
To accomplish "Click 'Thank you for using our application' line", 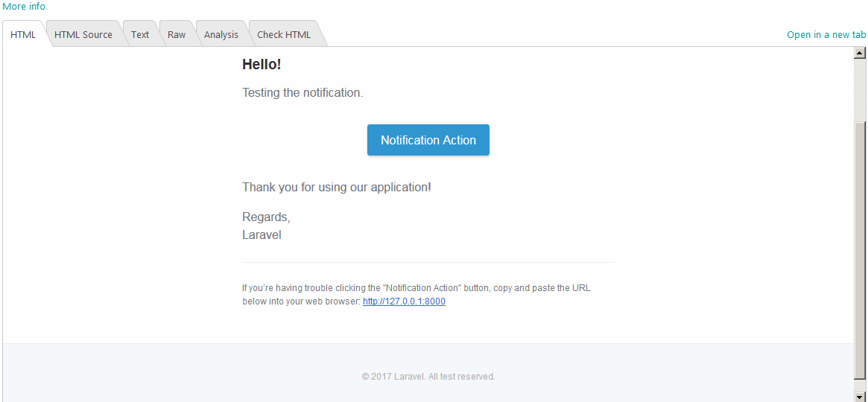I will click(337, 187).
